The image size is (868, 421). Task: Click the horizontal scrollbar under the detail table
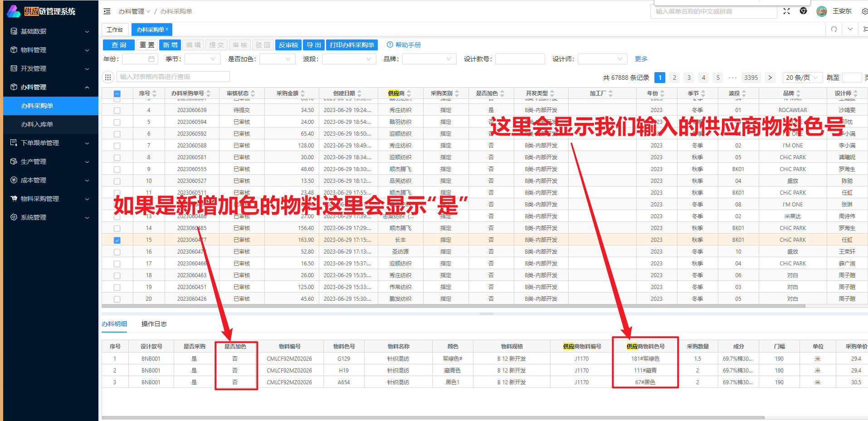click(433, 417)
